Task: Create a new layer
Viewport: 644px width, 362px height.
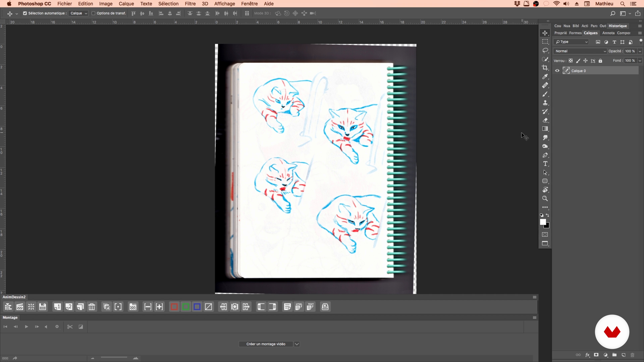Action: pyautogui.click(x=624, y=355)
